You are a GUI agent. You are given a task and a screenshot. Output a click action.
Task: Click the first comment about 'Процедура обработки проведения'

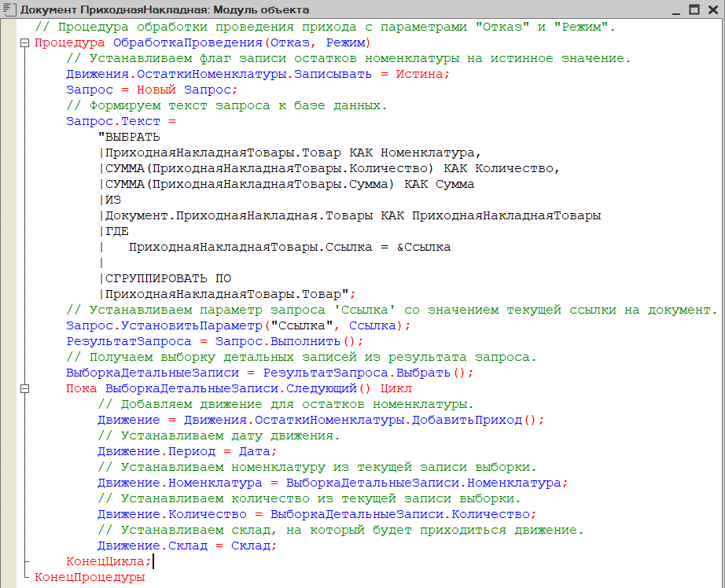(325, 28)
